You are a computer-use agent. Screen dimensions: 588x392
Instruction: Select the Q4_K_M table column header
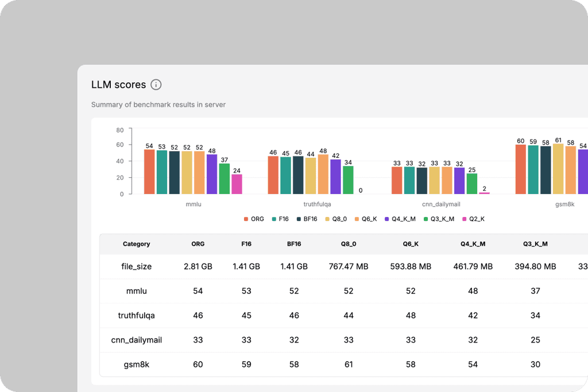pos(473,244)
